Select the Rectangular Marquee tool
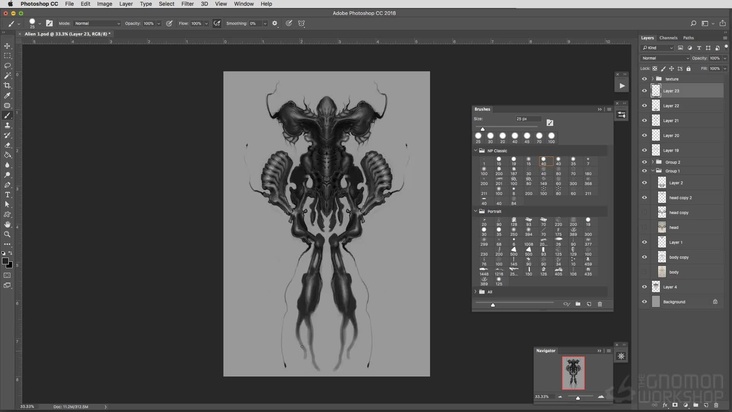 click(x=7, y=56)
